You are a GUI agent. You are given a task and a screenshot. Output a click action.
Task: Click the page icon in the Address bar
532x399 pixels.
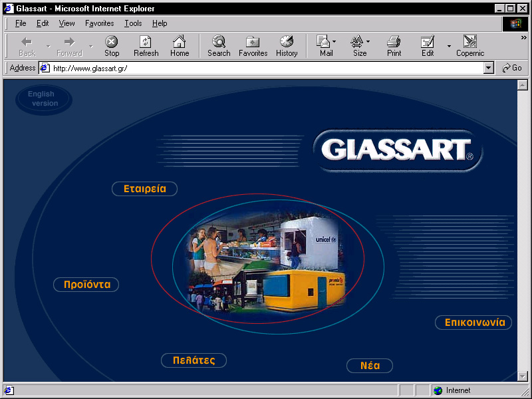click(45, 68)
